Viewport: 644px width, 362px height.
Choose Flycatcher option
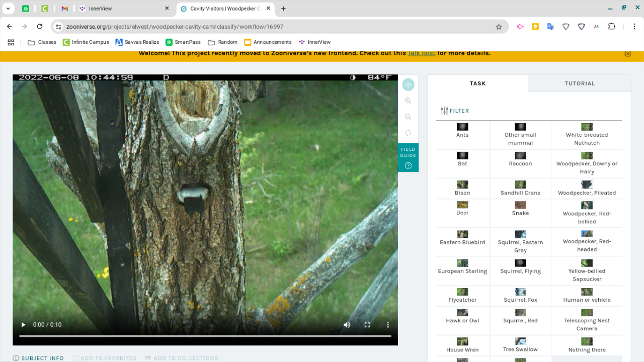click(x=462, y=296)
